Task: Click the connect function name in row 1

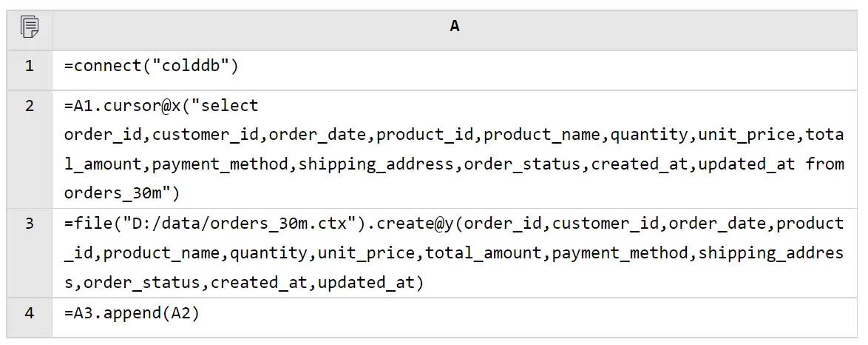Action: [103, 67]
